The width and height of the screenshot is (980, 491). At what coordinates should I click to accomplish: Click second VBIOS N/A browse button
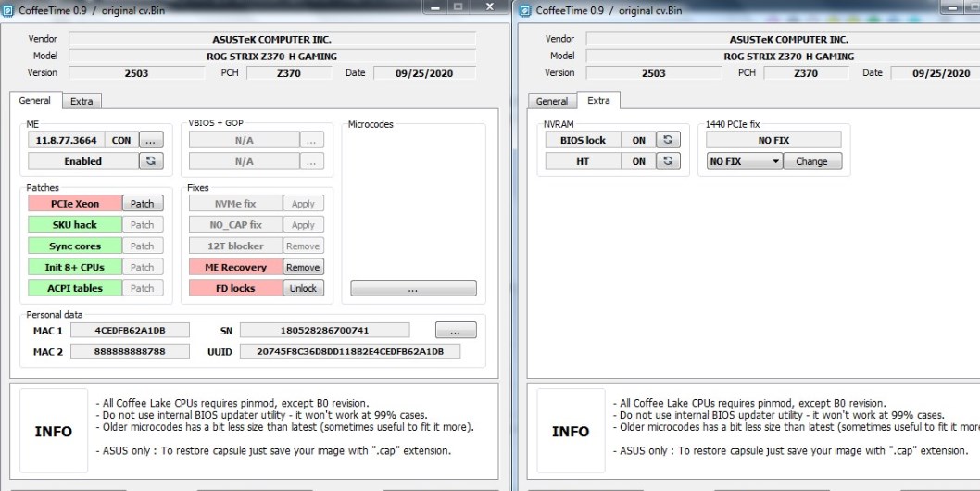click(312, 161)
